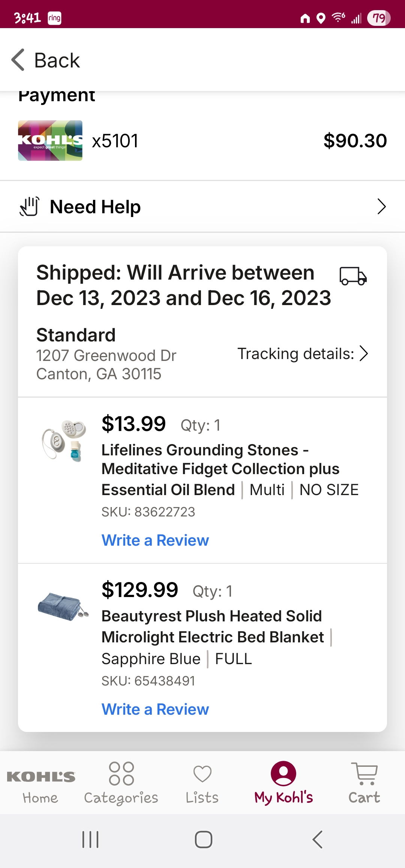Tap the Need Help hand icon

coord(30,207)
